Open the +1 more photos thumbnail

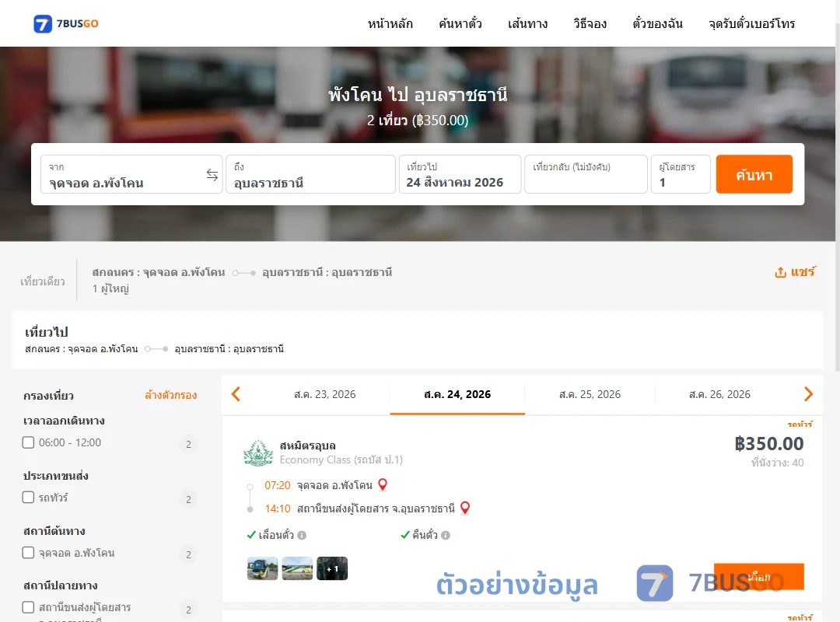tap(332, 568)
